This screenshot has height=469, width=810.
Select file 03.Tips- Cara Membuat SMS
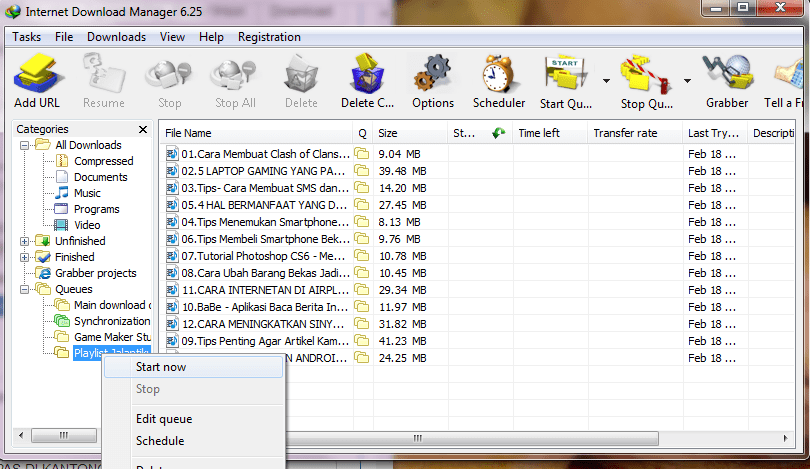pos(264,188)
